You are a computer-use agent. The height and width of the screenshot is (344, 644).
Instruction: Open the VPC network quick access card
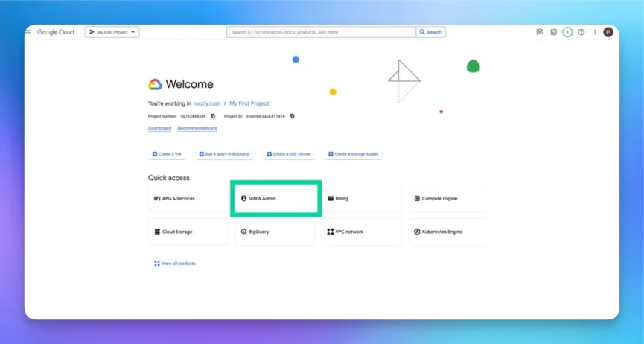point(361,232)
